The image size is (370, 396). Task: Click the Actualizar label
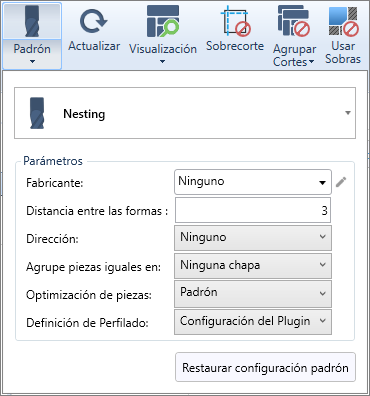(94, 46)
